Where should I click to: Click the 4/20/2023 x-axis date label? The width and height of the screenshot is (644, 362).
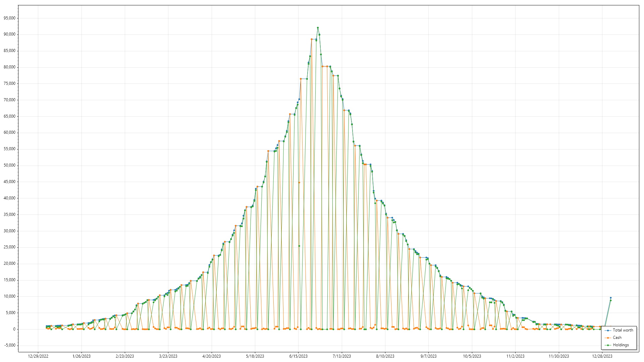[x=212, y=356]
